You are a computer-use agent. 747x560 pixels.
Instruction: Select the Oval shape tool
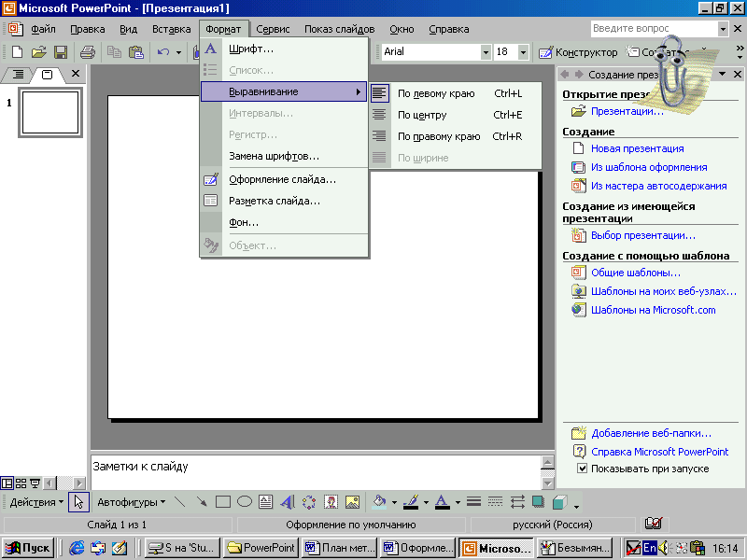tap(245, 502)
